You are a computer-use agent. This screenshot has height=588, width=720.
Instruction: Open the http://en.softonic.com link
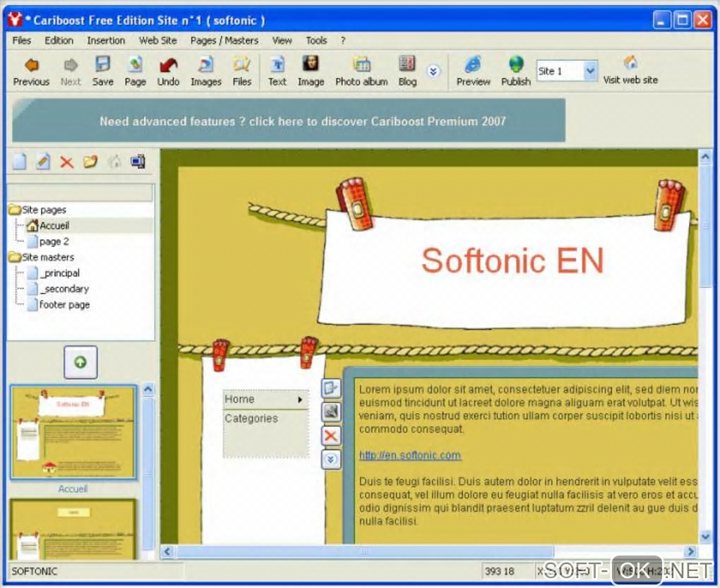click(x=410, y=455)
